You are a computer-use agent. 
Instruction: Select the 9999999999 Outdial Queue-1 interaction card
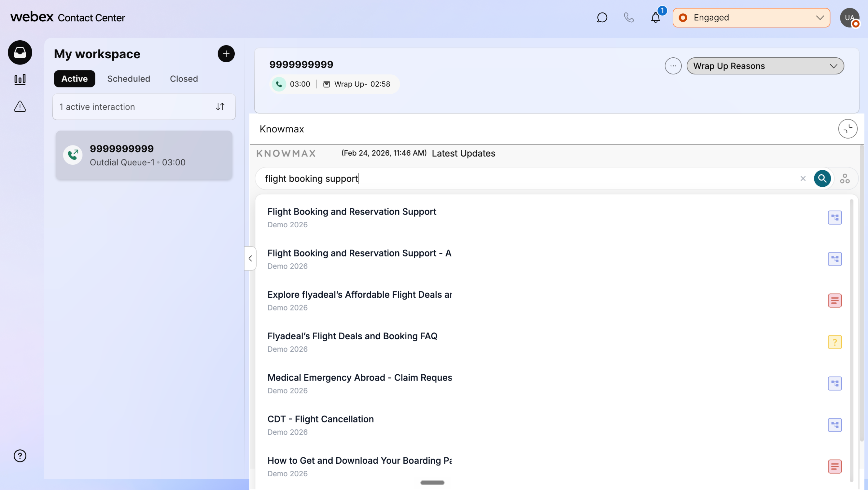(x=144, y=155)
